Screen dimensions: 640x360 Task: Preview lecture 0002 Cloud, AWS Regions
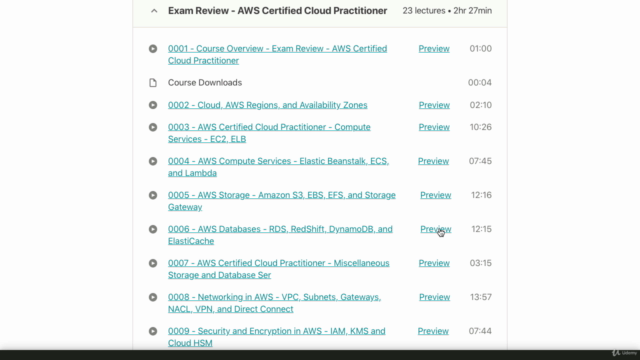(434, 105)
